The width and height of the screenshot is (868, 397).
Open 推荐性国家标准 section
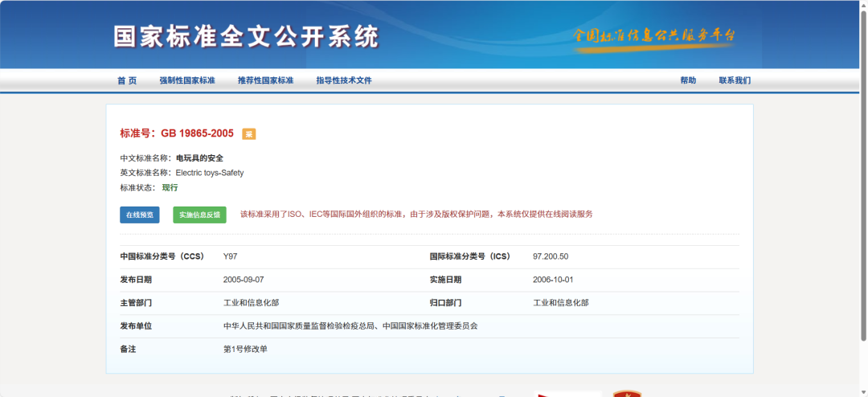[x=265, y=80]
